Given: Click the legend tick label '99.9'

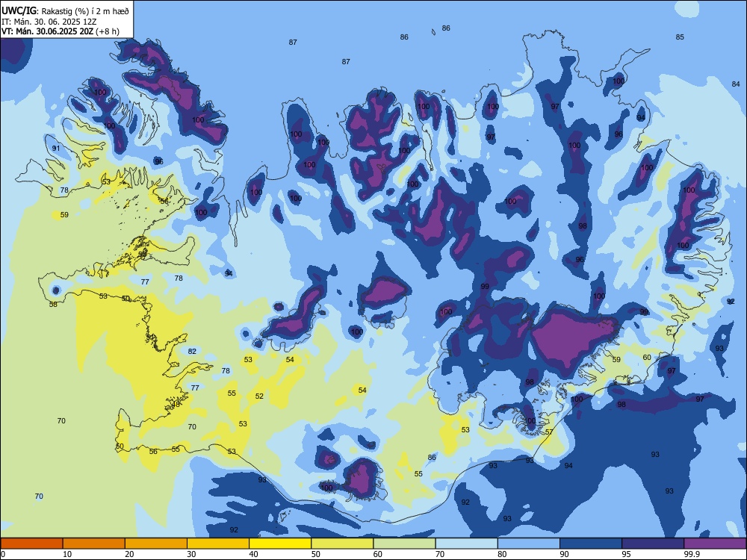Looking at the screenshot, I should 691,554.
